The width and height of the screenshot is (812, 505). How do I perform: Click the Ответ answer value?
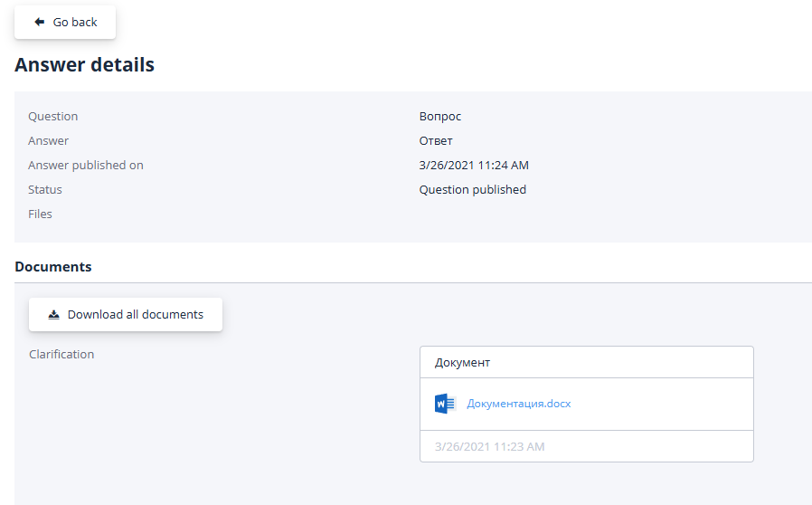click(435, 141)
